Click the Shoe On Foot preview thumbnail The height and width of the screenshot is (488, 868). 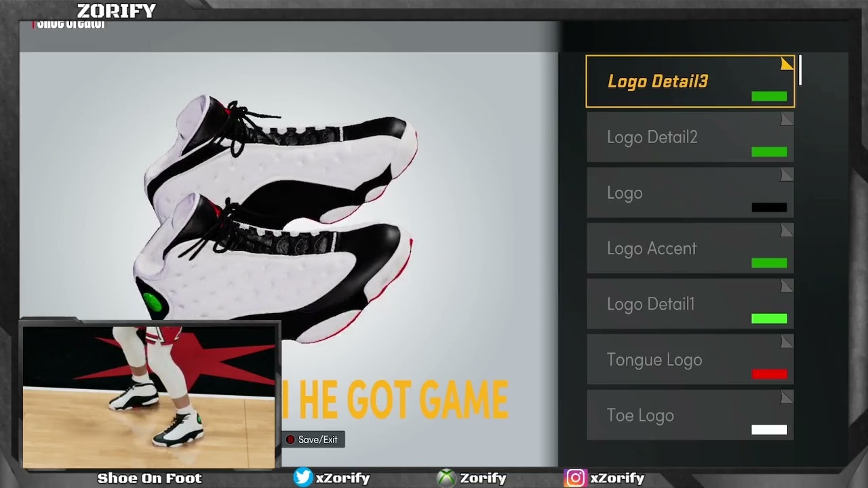149,396
